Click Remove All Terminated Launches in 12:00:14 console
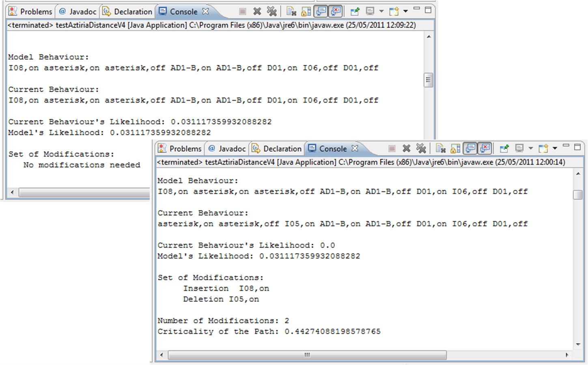 [421, 148]
